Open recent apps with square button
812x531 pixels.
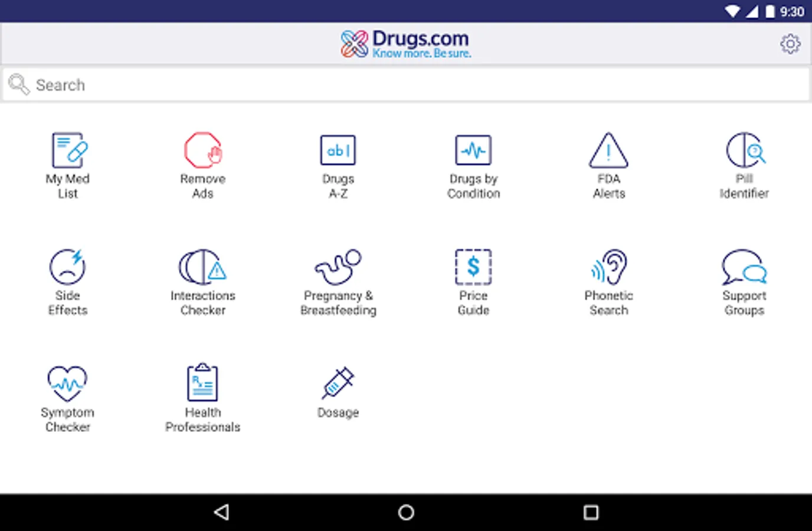coord(591,512)
